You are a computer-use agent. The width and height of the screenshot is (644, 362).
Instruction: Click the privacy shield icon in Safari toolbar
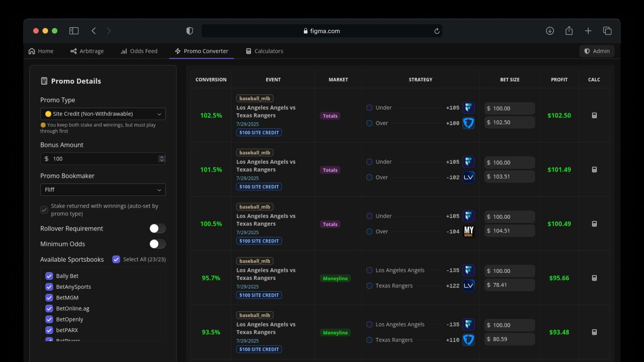pyautogui.click(x=189, y=31)
